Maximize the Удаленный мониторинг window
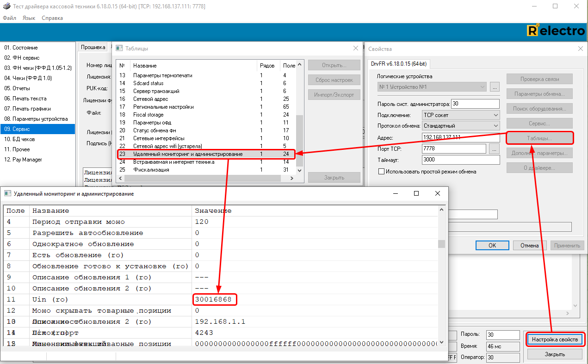 coord(416,193)
